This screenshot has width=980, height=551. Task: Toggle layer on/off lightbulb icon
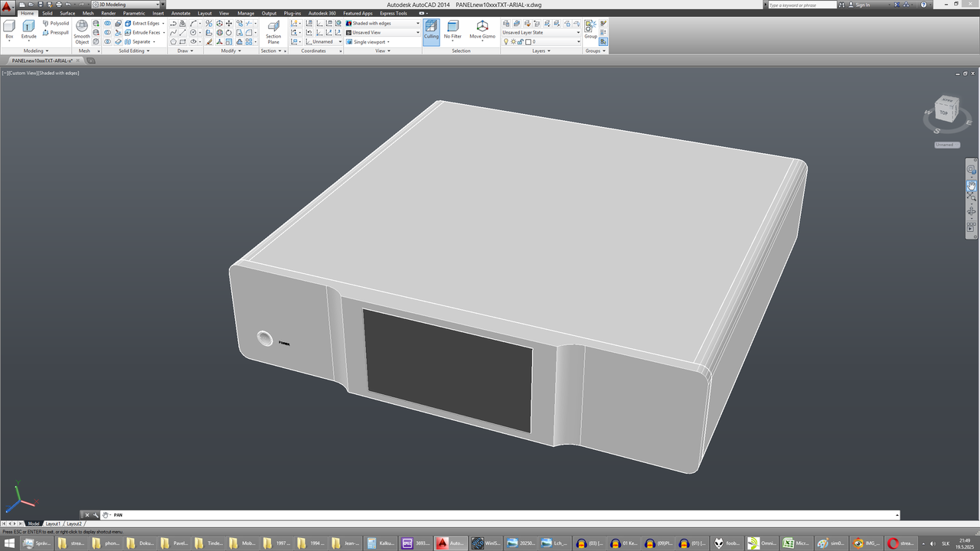coord(505,42)
